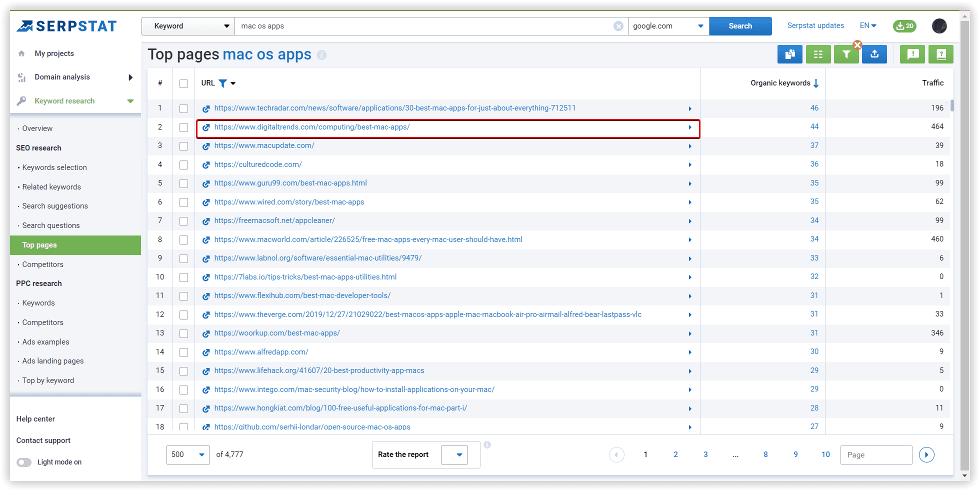This screenshot has height=491, width=980.
Task: Go to previous page arrow button
Action: [x=616, y=454]
